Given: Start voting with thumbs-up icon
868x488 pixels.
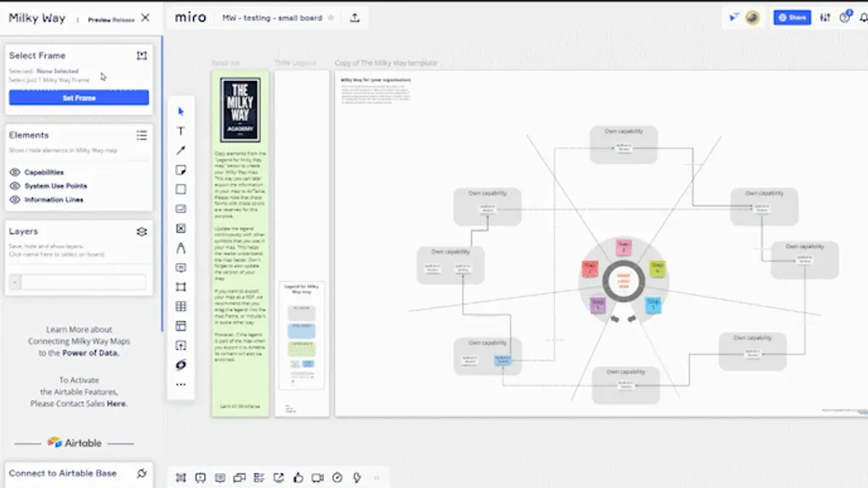Looking at the screenshot, I should pyautogui.click(x=298, y=477).
